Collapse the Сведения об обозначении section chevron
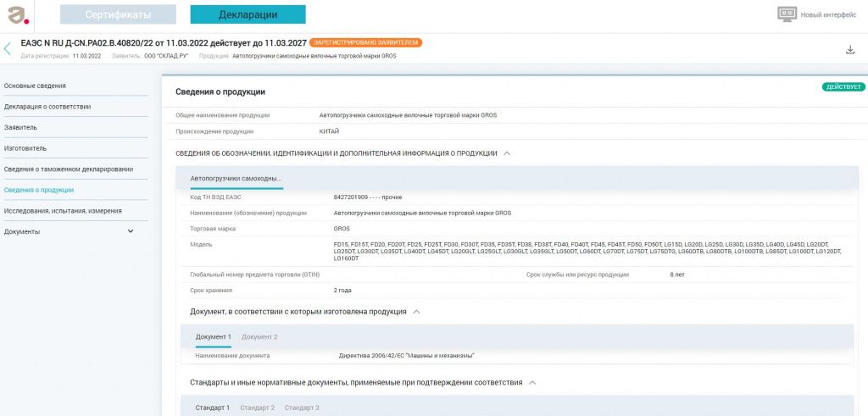The image size is (868, 416). click(x=507, y=153)
